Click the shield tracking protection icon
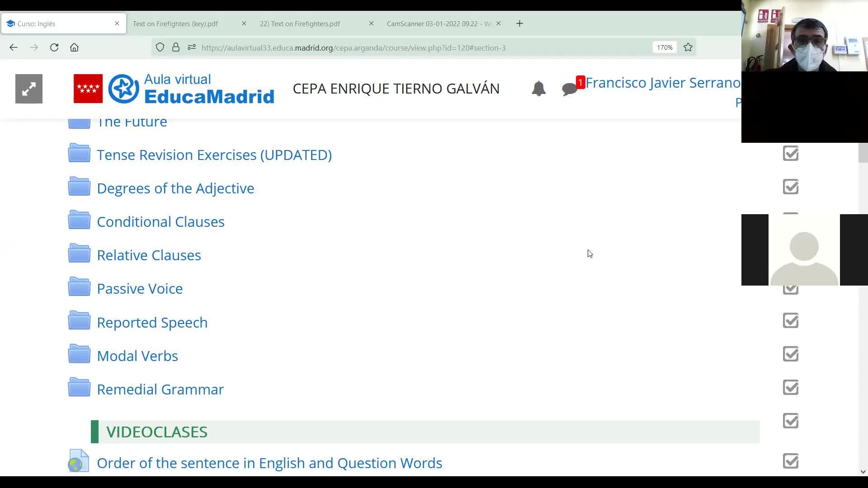This screenshot has width=868, height=488. coord(160,47)
